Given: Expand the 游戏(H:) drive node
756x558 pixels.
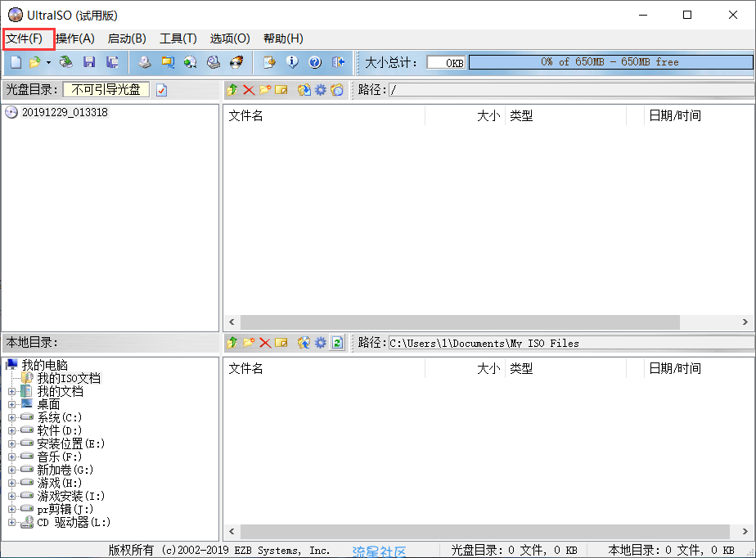Looking at the screenshot, I should click(x=12, y=483).
